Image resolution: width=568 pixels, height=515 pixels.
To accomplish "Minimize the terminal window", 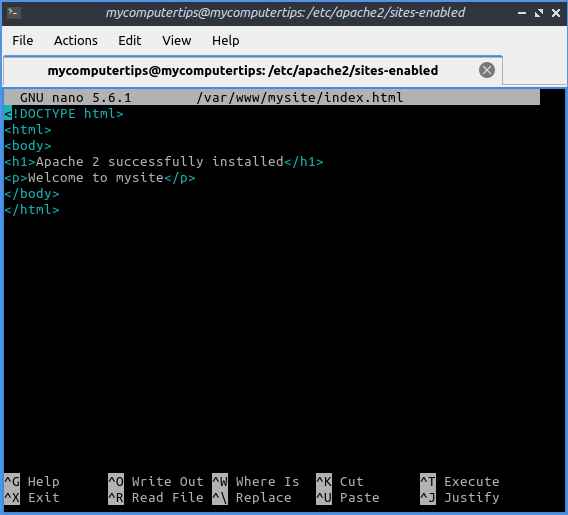I will click(x=522, y=13).
